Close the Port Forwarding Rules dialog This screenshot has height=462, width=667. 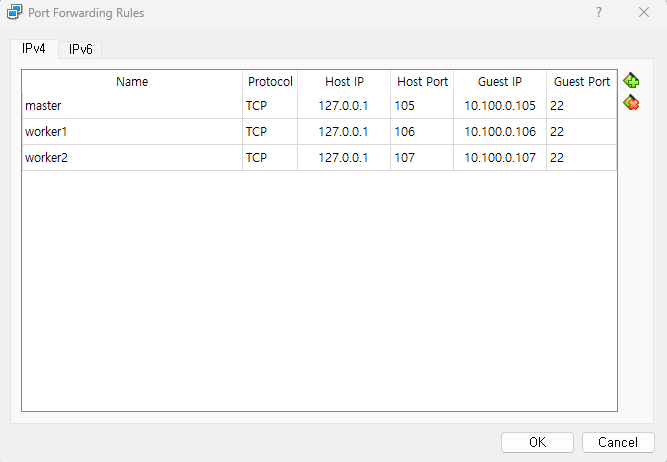tap(644, 12)
